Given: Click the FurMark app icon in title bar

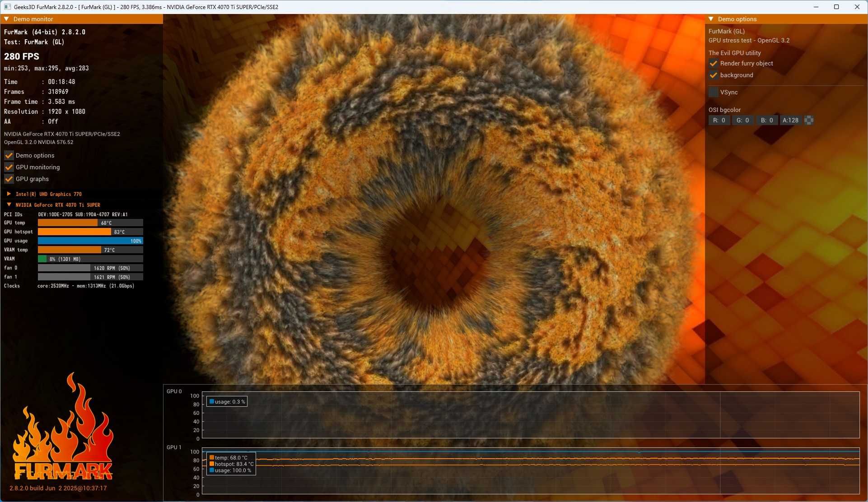Looking at the screenshot, I should 7,7.
